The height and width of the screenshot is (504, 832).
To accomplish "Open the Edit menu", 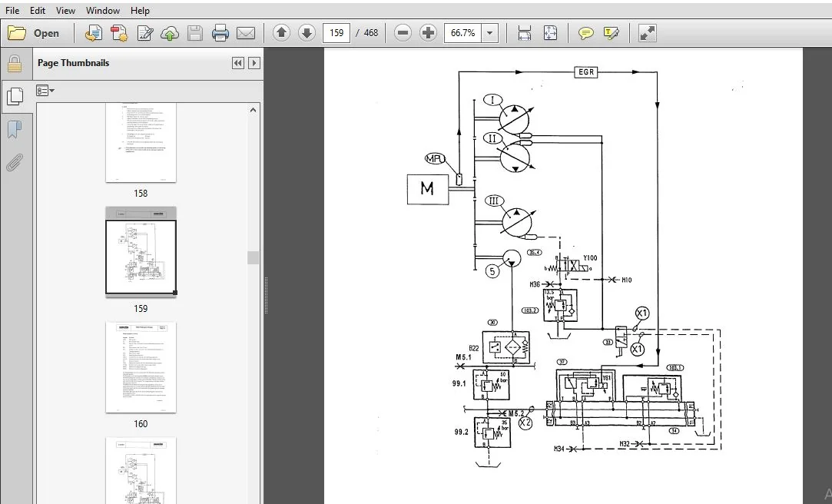I will click(37, 10).
